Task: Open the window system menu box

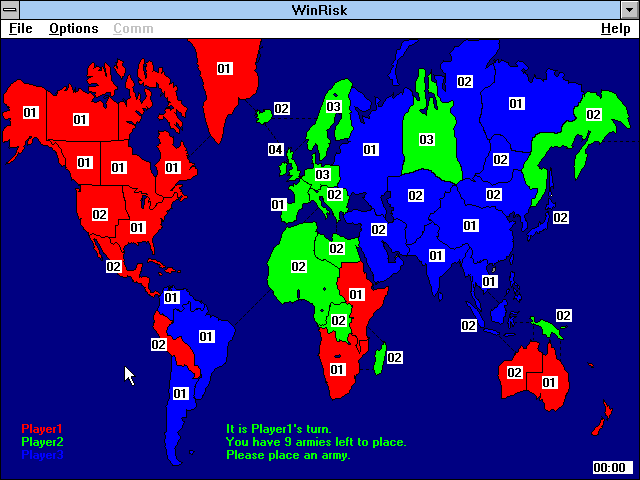Action: pyautogui.click(x=10, y=10)
